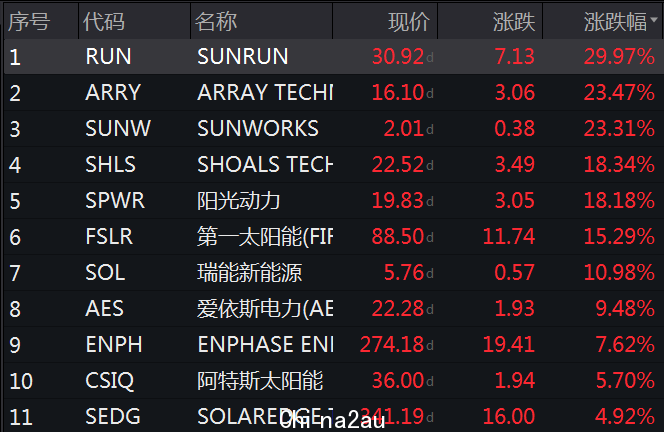
Task: Open the 第一太阳能 stock name
Action: (x=265, y=236)
